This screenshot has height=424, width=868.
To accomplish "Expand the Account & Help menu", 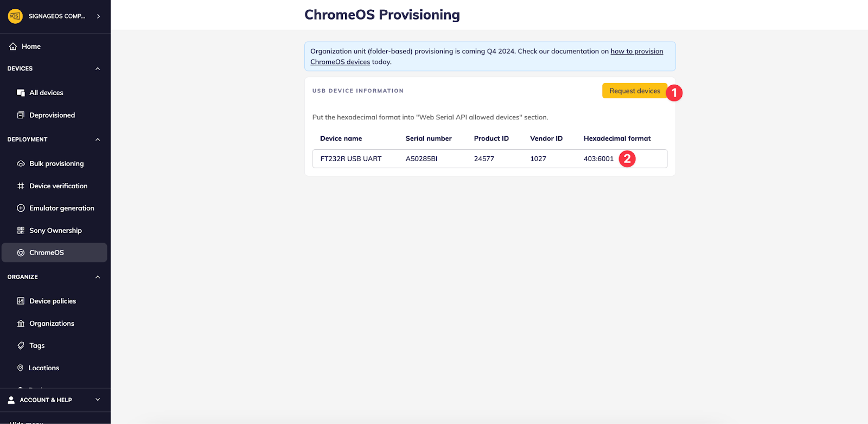I will tap(98, 400).
